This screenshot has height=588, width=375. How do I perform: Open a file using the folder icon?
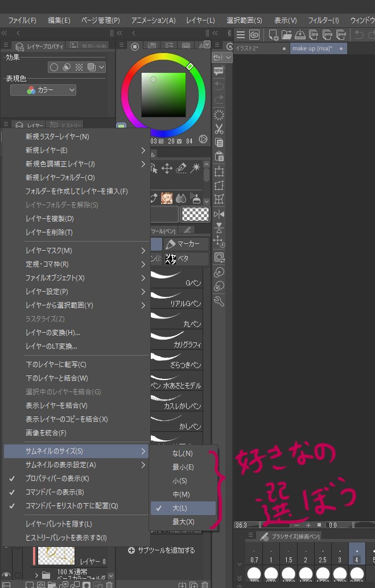pyautogui.click(x=287, y=35)
